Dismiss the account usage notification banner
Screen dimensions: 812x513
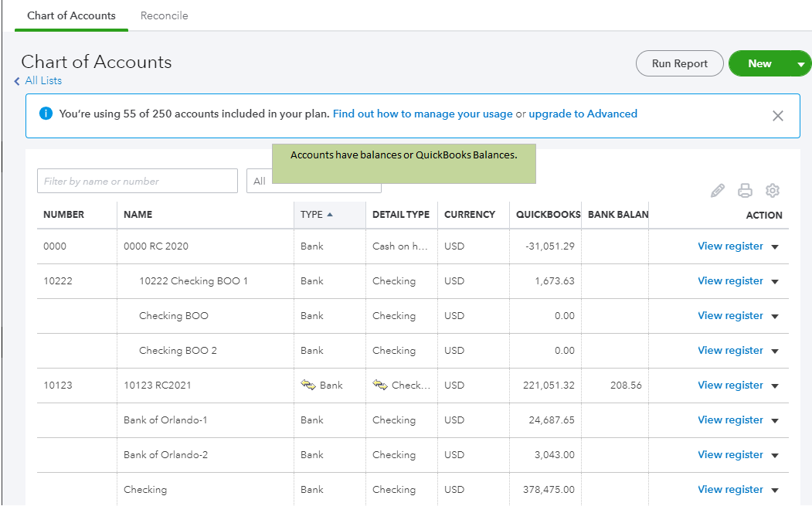click(778, 115)
